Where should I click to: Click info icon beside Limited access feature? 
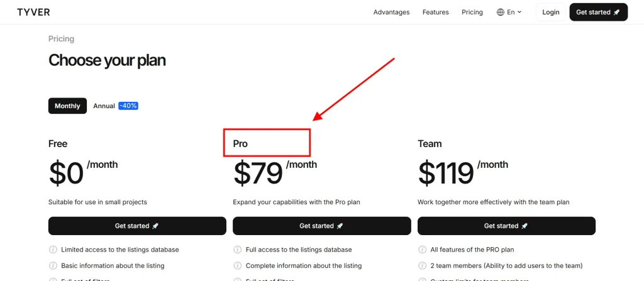pyautogui.click(x=52, y=250)
